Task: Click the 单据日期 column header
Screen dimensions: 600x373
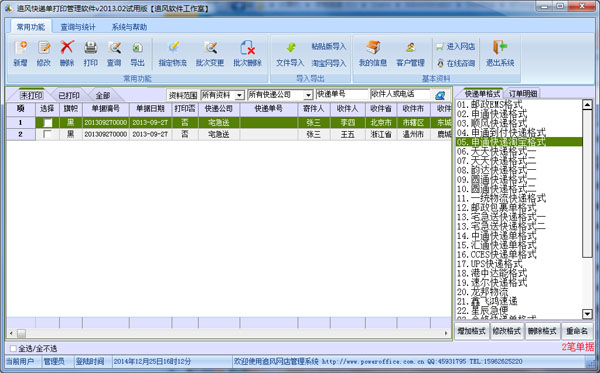Action: tap(150, 109)
